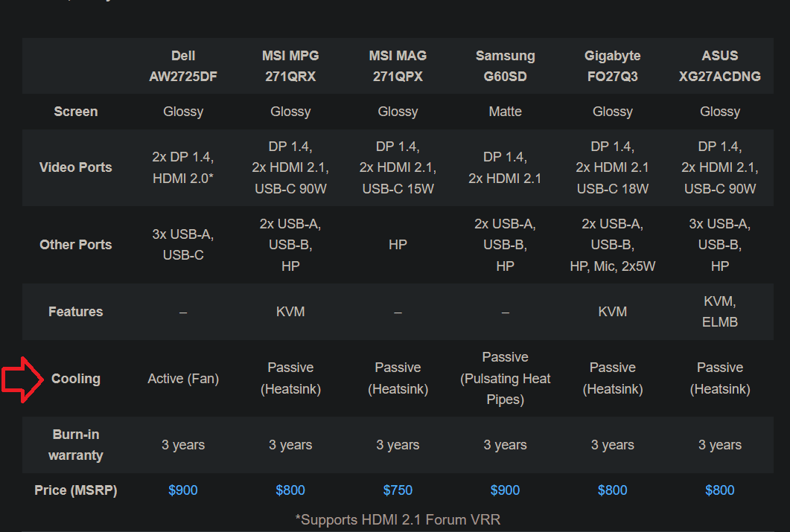Viewport: 790px width, 532px height.
Task: Select the Gigabyte FO27Q3 column header
Action: click(x=612, y=66)
